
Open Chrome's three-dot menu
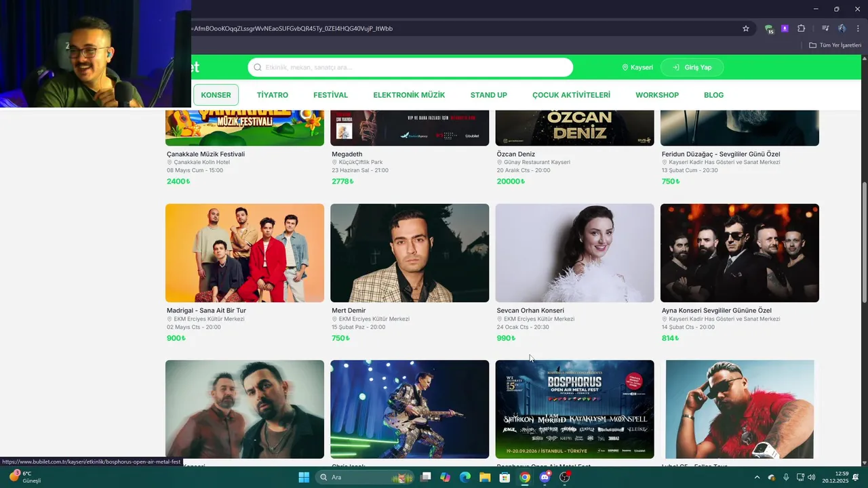tap(858, 28)
